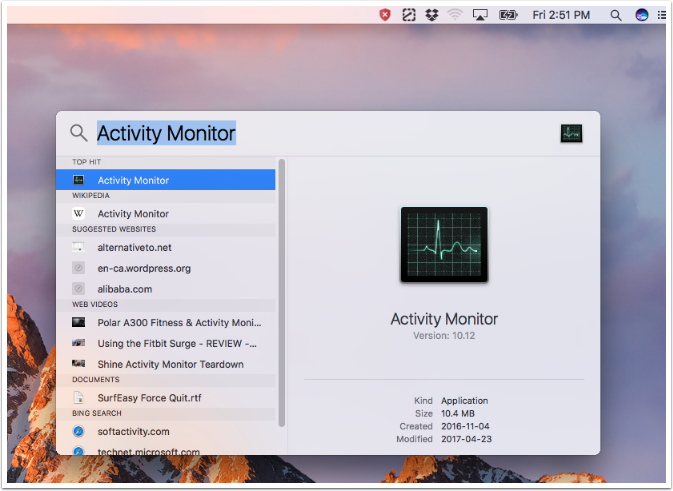Click the Safari icon beside softactivity.com

tap(79, 431)
